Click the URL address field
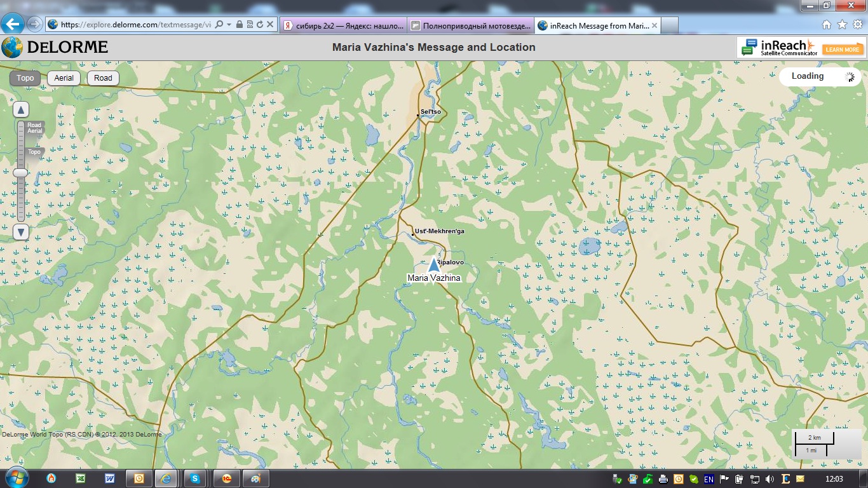 pyautogui.click(x=133, y=25)
